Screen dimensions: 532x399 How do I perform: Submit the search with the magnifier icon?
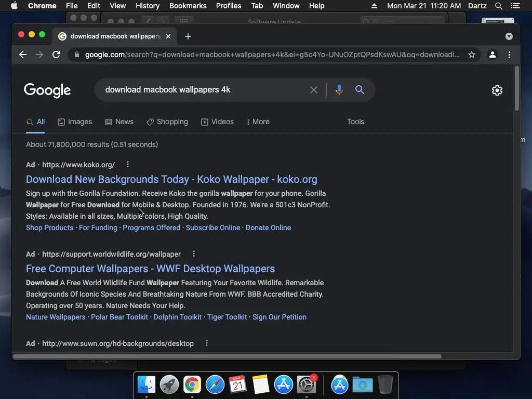[360, 89]
